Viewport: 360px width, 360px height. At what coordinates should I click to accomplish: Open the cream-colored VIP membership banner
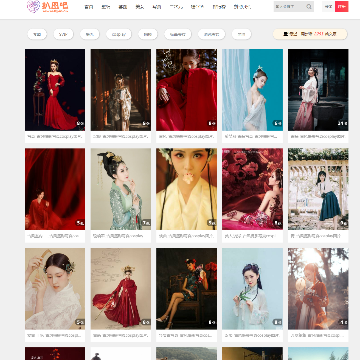[310, 34]
